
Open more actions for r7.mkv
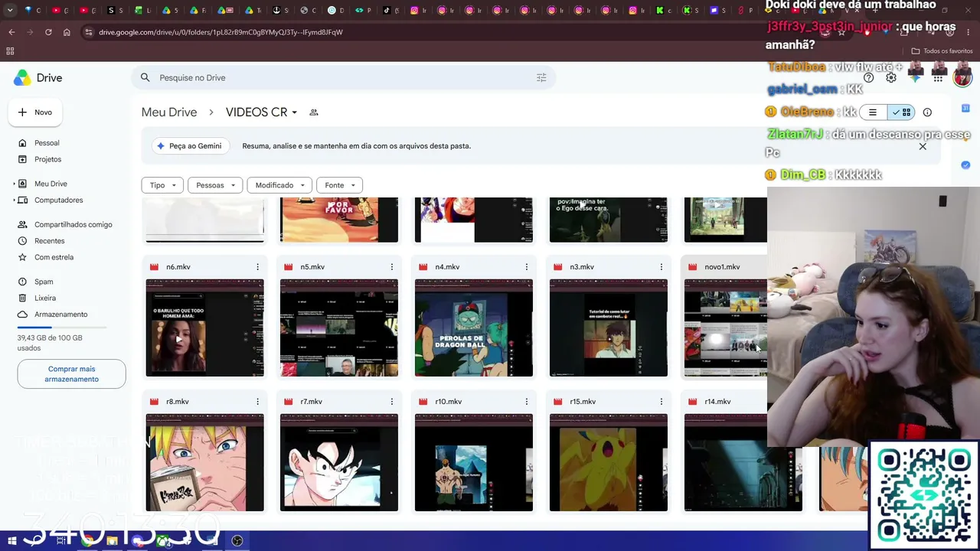392,402
